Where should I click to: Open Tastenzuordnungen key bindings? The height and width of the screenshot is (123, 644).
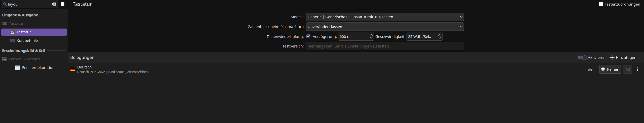pos(619,4)
